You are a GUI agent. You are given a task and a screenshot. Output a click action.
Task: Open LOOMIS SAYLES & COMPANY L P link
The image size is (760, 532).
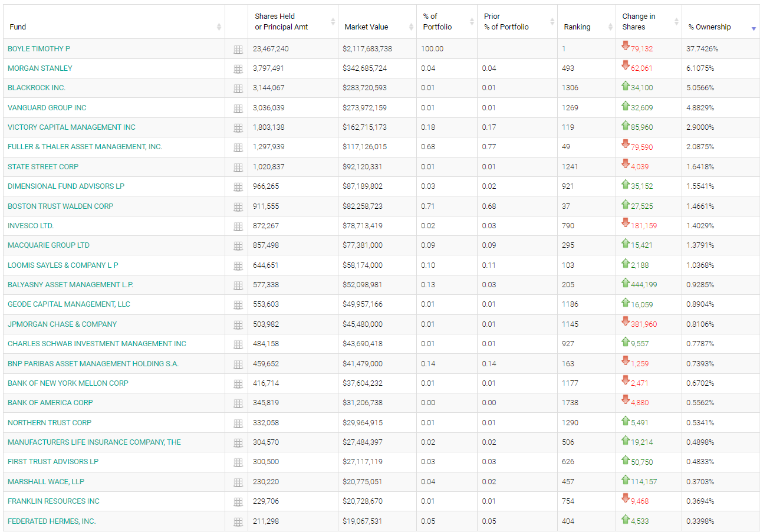(63, 265)
